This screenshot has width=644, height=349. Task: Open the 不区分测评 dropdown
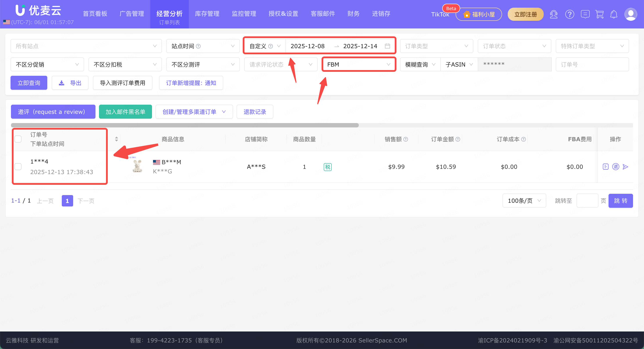(203, 64)
